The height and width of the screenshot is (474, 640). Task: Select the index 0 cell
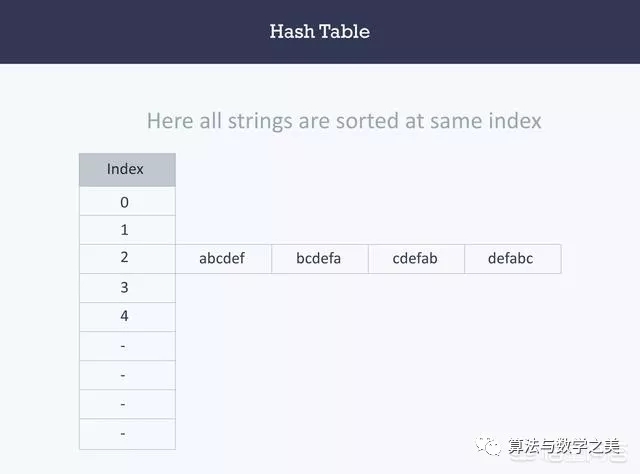tap(126, 202)
